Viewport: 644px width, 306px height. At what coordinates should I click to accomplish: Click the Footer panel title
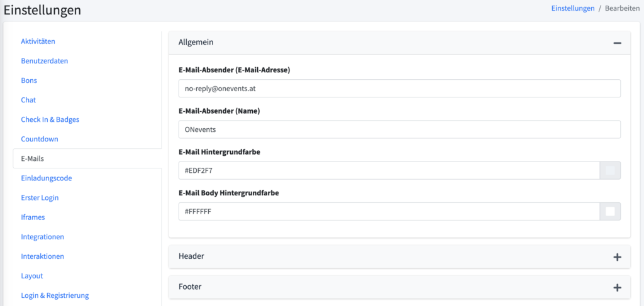(x=190, y=287)
